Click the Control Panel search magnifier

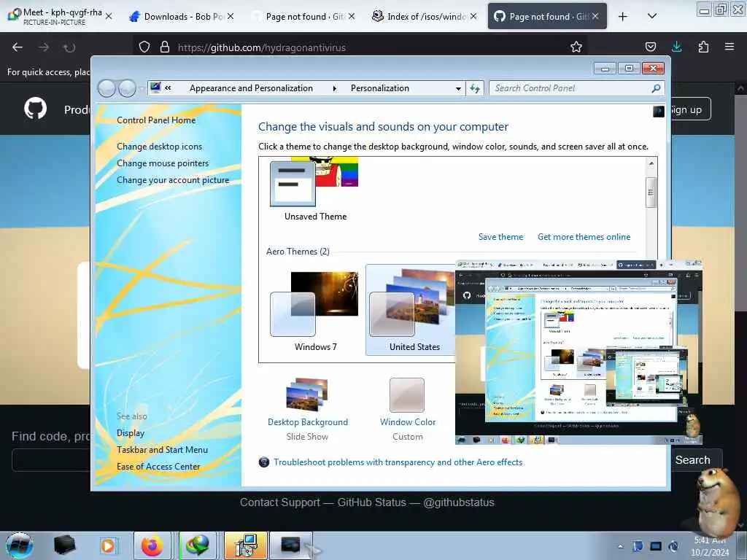tap(656, 88)
